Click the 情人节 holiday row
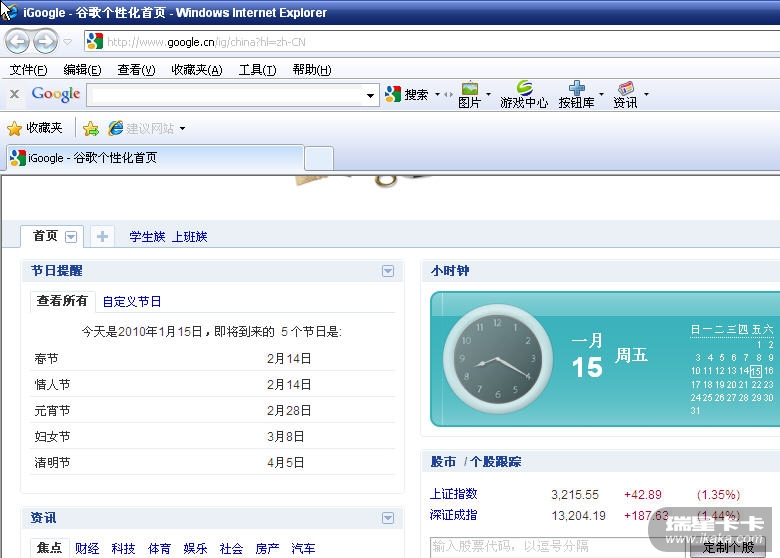The height and width of the screenshot is (558, 780). pyautogui.click(x=212, y=384)
